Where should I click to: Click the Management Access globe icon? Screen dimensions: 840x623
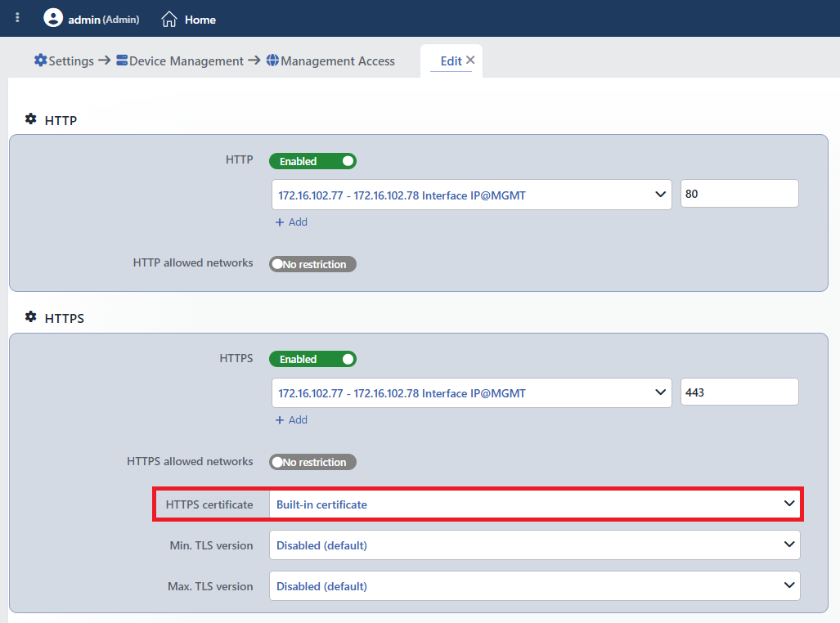pyautogui.click(x=272, y=61)
